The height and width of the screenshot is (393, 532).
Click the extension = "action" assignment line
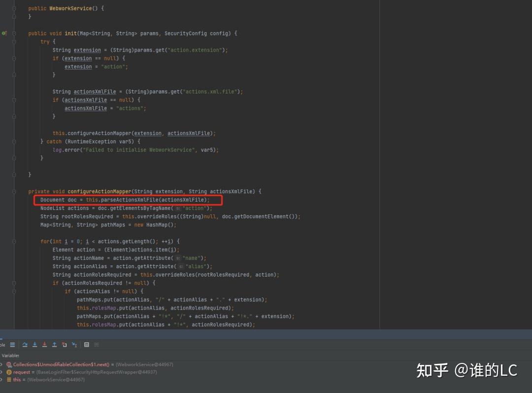[x=97, y=67]
